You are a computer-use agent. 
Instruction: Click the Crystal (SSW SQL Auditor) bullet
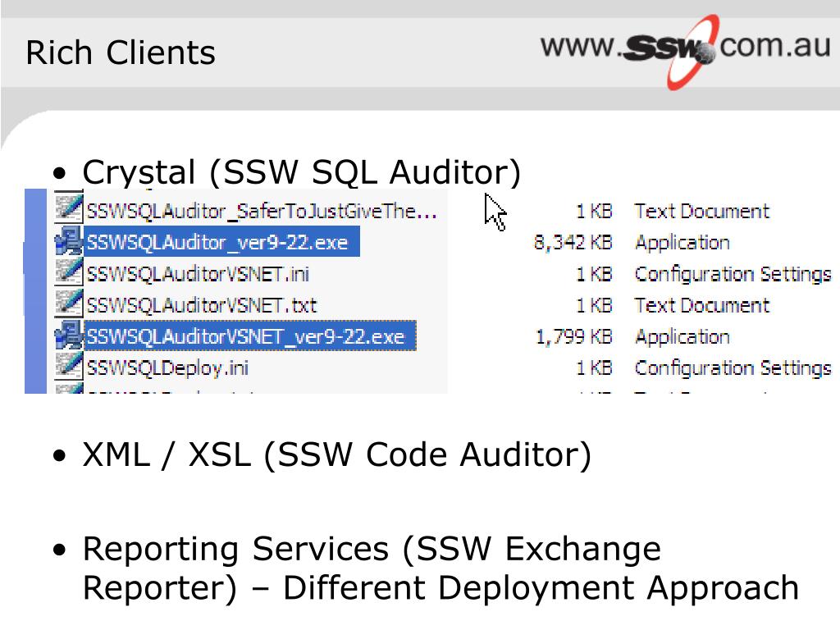pos(301,172)
